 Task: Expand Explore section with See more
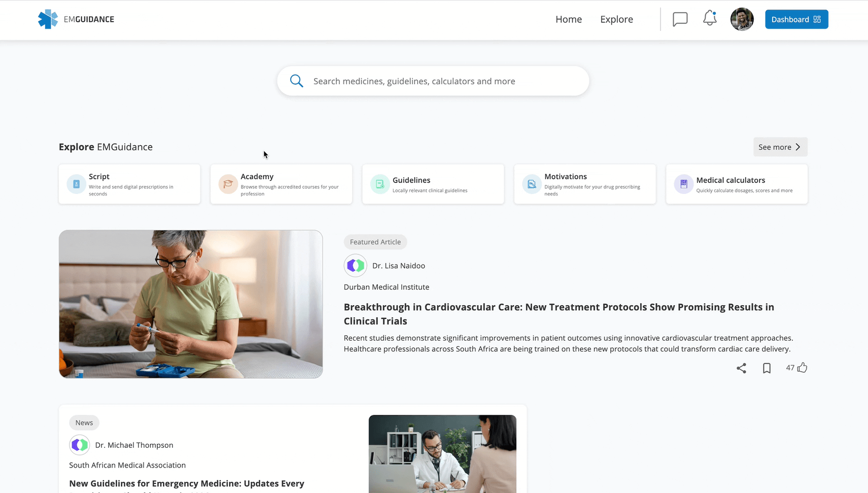pyautogui.click(x=780, y=147)
